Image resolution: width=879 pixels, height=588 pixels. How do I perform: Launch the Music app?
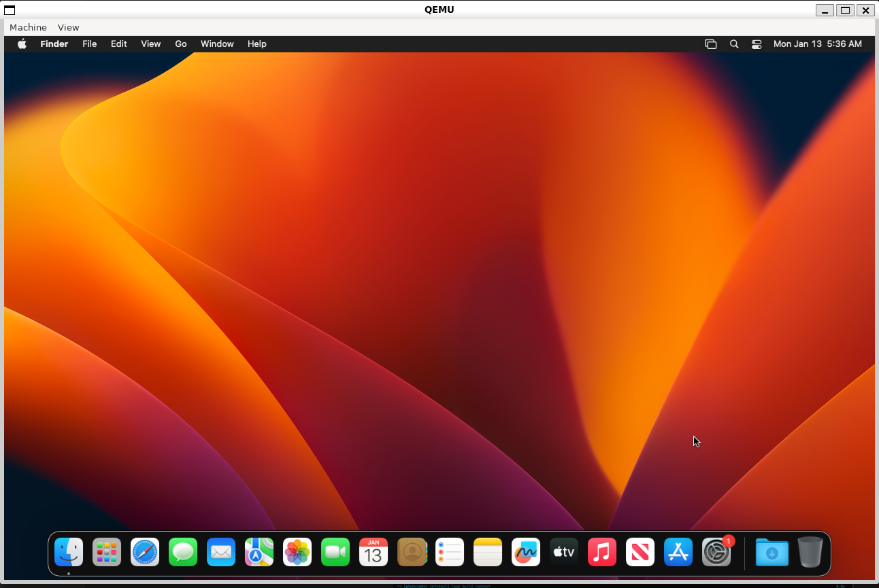[602, 552]
